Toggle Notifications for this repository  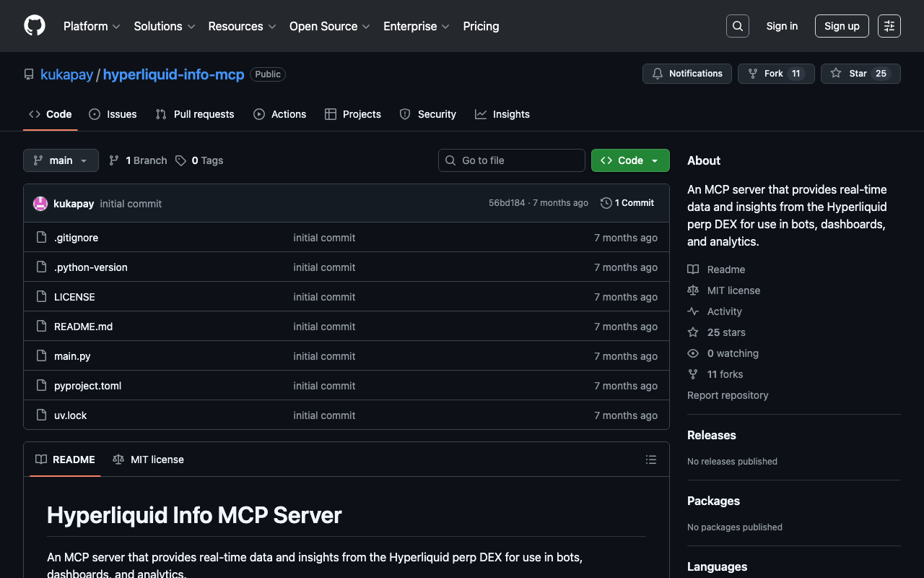[687, 74]
